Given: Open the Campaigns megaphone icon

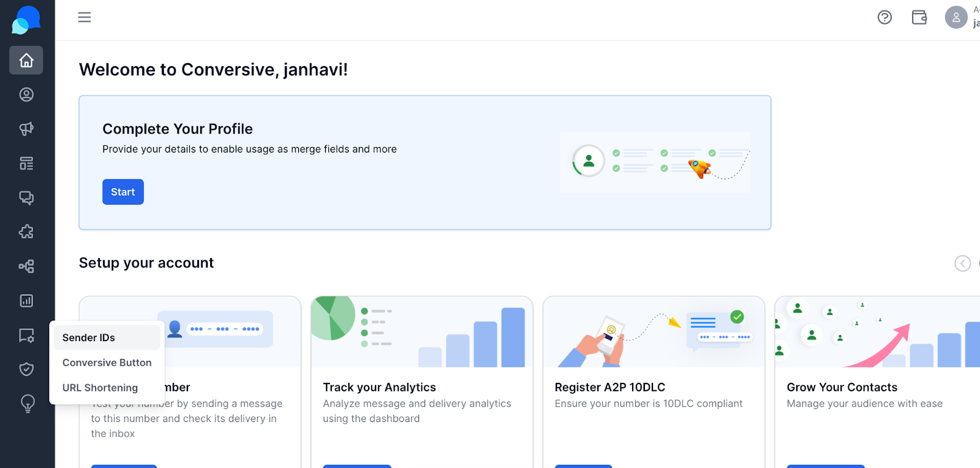Looking at the screenshot, I should (26, 129).
